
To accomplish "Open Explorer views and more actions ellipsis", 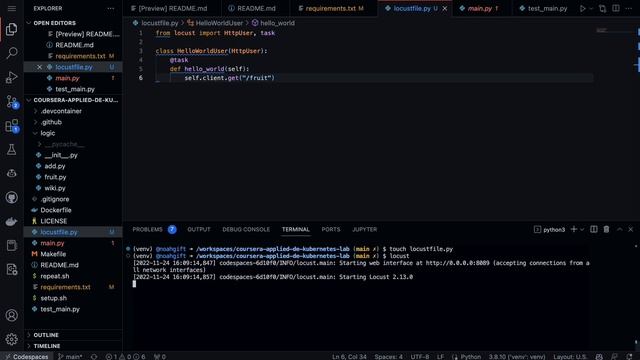I will coord(111,8).
